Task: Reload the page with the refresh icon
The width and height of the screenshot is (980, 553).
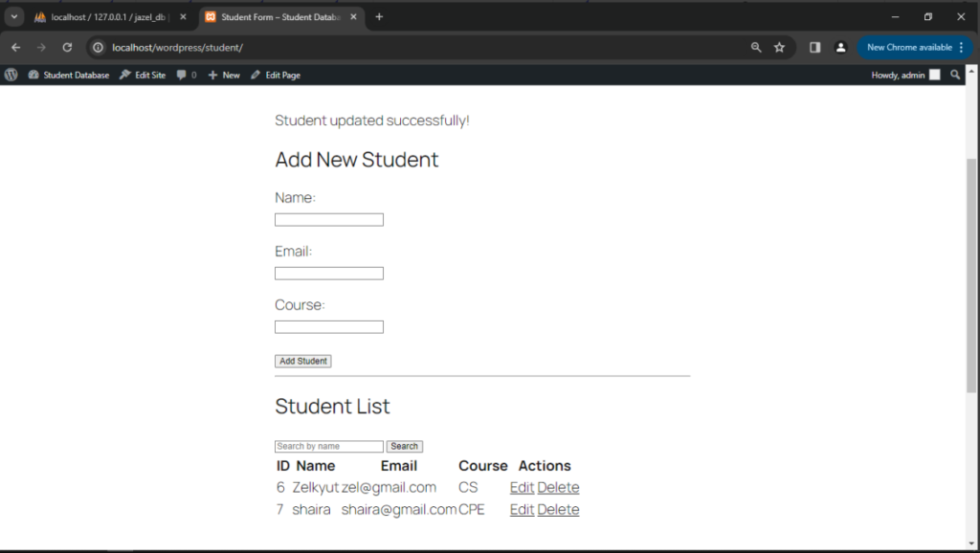Action: click(x=67, y=47)
